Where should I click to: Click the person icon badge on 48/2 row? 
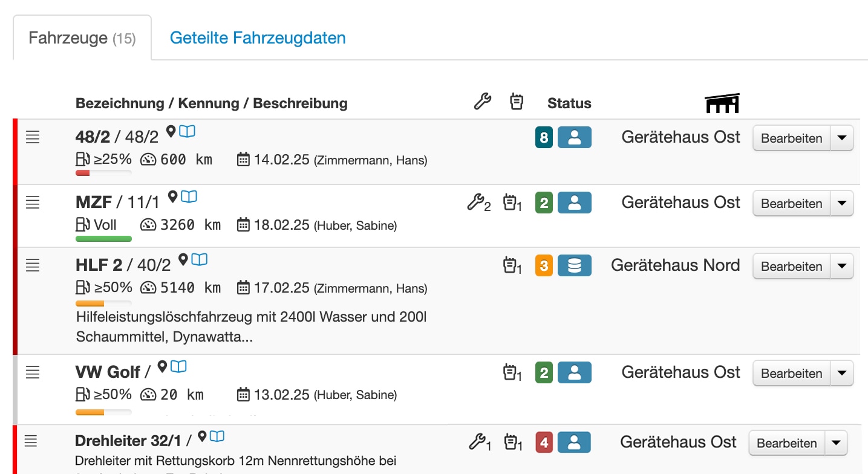(x=575, y=137)
